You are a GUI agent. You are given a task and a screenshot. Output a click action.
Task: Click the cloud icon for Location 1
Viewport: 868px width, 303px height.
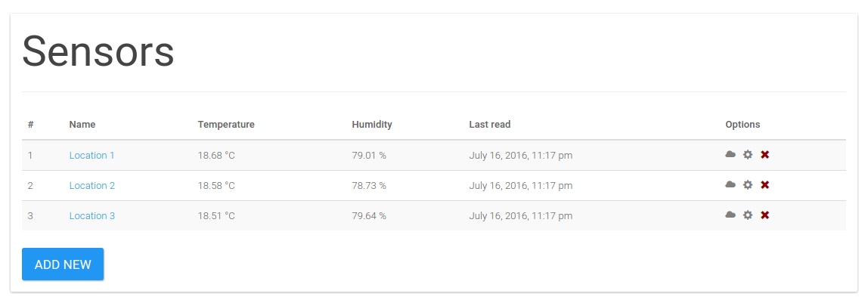730,154
